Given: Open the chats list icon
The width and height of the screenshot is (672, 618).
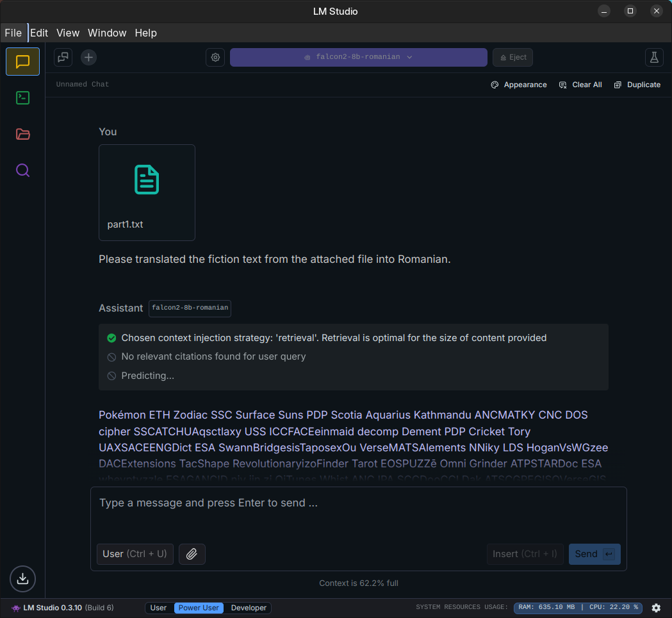Looking at the screenshot, I should [63, 57].
